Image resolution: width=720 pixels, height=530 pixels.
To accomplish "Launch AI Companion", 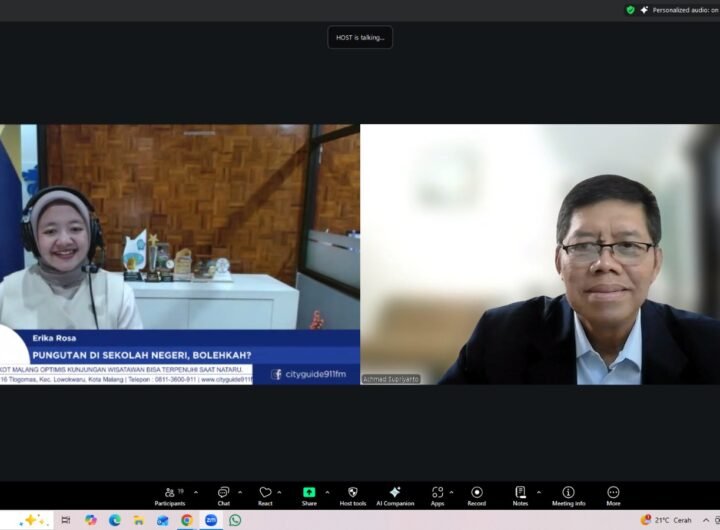I will tap(395, 494).
